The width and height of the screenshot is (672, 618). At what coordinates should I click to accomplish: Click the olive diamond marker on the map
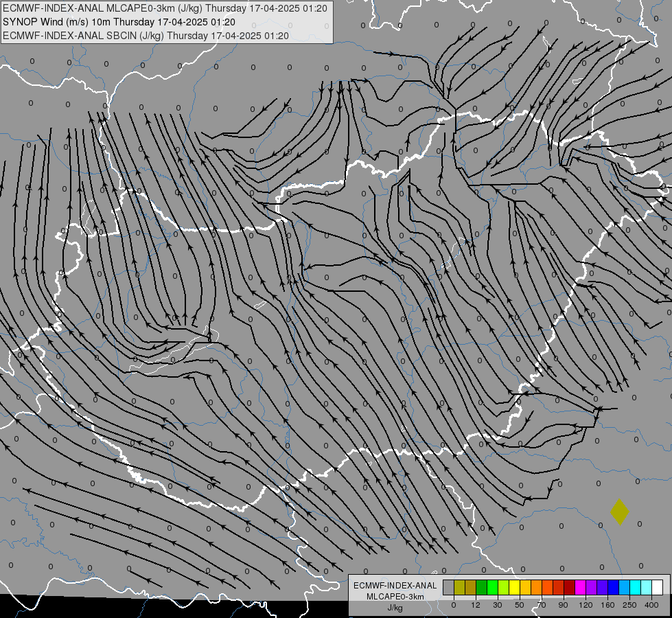620,512
